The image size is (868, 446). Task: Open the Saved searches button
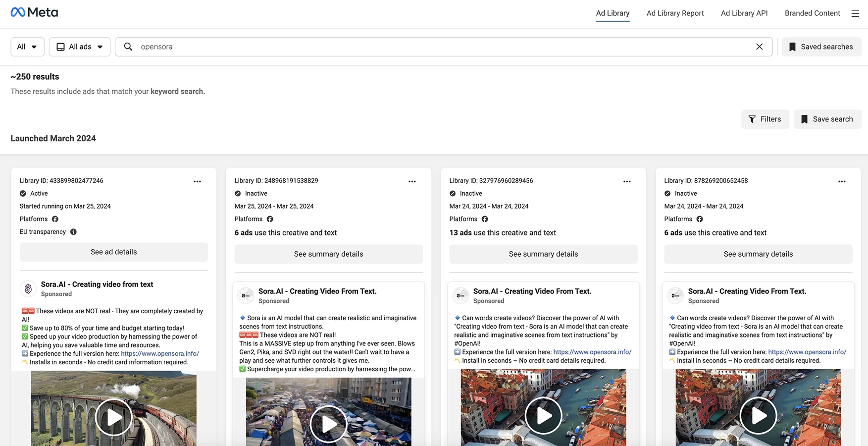point(821,47)
